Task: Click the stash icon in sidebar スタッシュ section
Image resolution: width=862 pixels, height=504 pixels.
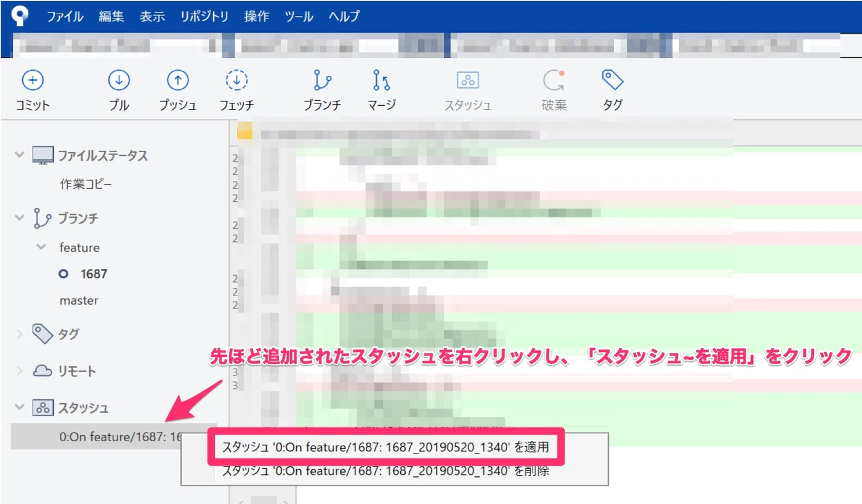Action: click(x=43, y=407)
